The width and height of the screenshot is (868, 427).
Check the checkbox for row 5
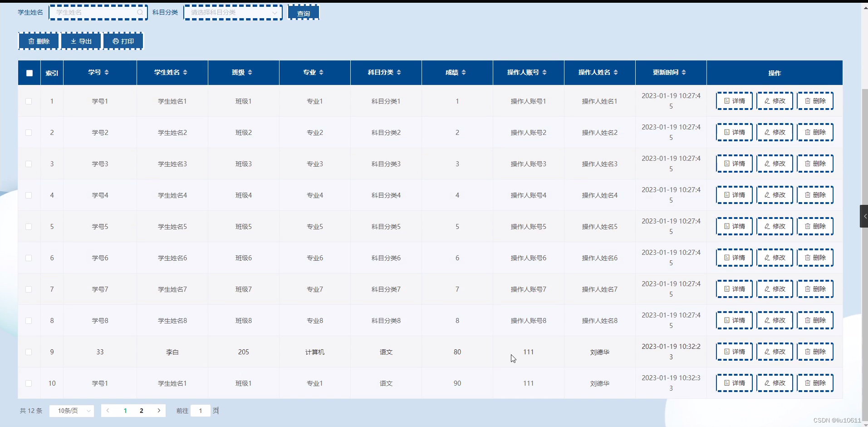click(29, 227)
